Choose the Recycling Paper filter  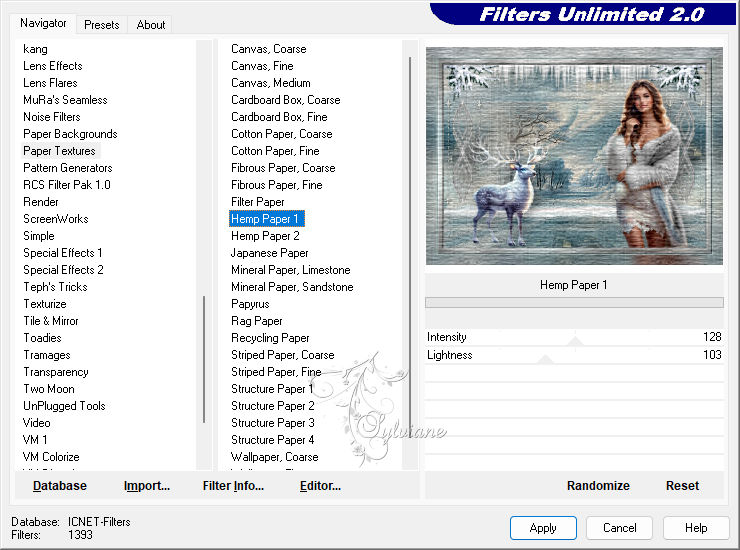270,338
